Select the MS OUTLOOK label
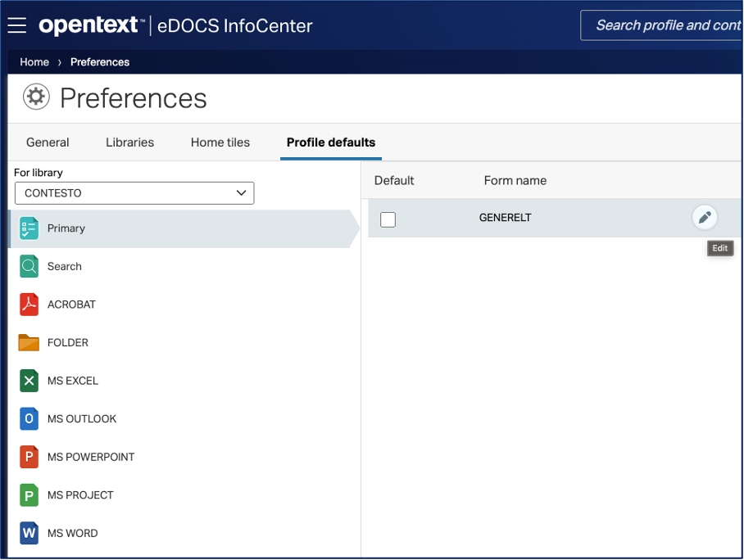Viewport: 744px width, 560px height. [82, 418]
